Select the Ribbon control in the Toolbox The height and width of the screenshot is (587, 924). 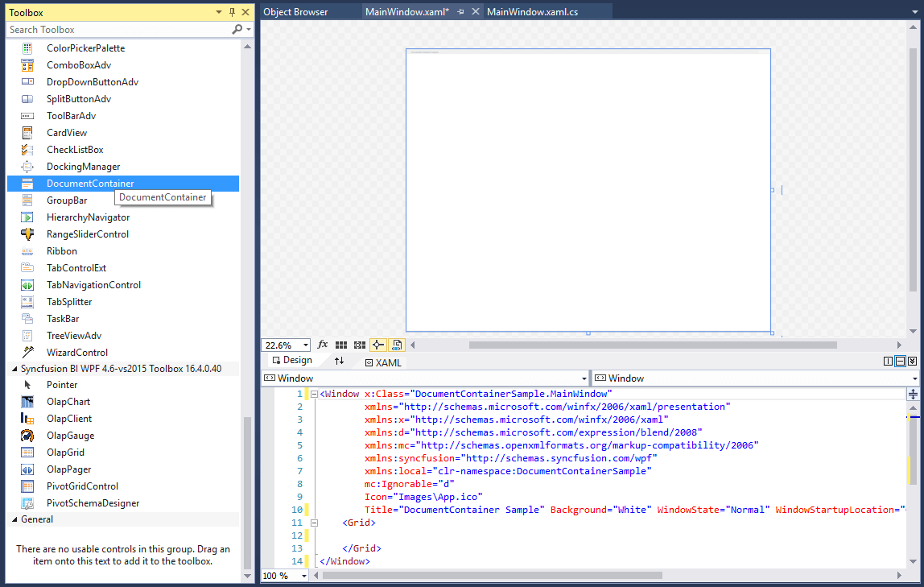click(61, 250)
